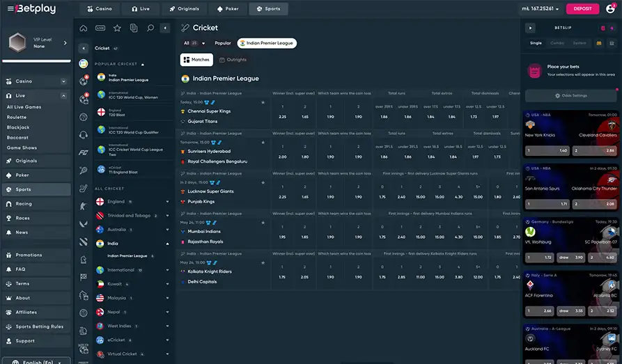Go to the sportsbook home icon
This screenshot has height=364, width=622.
[84, 28]
